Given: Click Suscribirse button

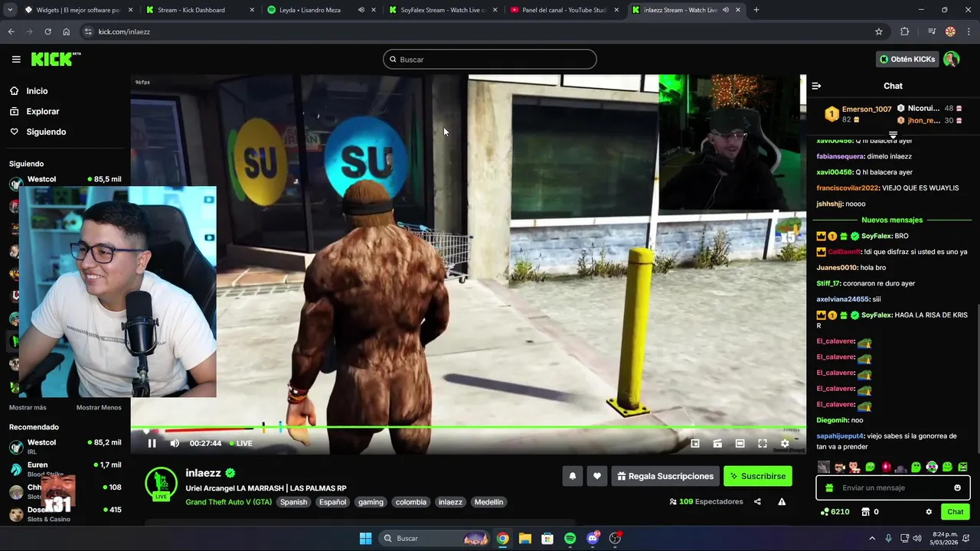Looking at the screenshot, I should point(758,476).
